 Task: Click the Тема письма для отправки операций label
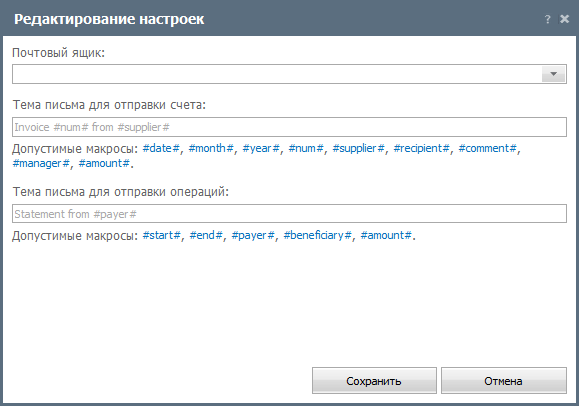(121, 192)
